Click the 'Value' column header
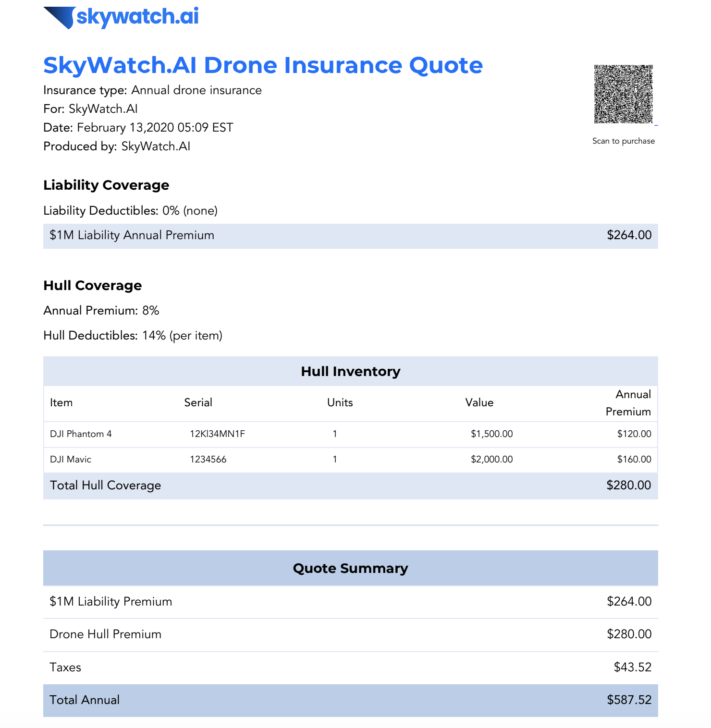 pos(479,403)
